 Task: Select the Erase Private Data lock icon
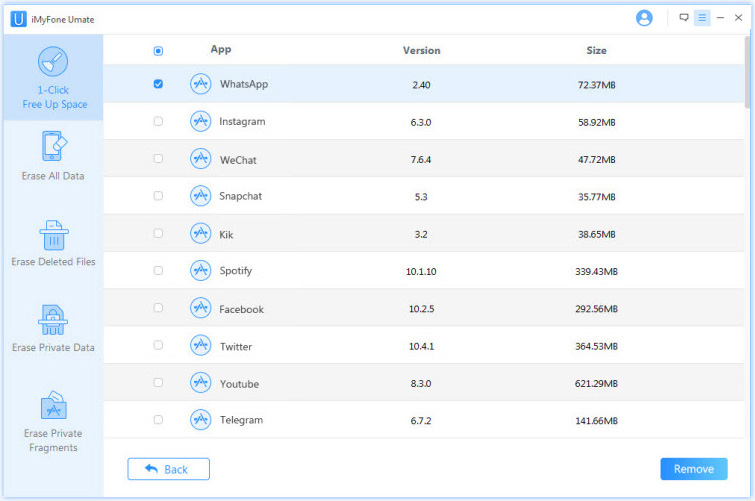(53, 320)
